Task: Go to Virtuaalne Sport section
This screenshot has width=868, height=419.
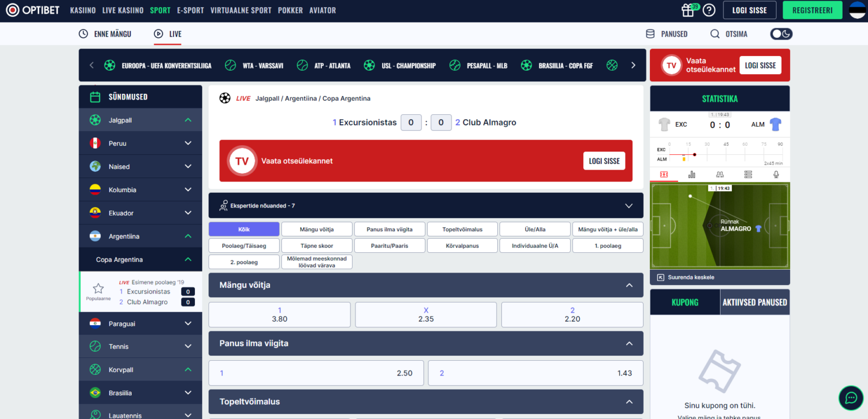Action: [x=241, y=10]
